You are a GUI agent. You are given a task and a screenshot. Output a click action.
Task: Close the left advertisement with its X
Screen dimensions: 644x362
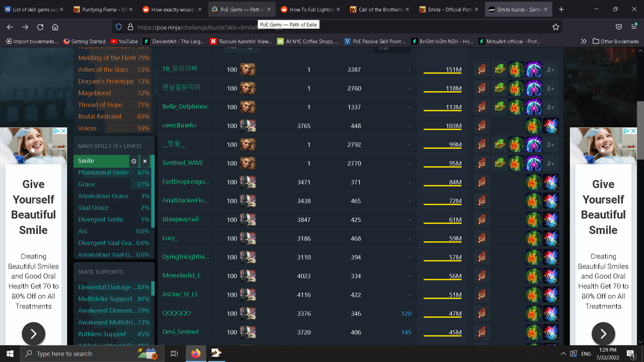point(64,131)
